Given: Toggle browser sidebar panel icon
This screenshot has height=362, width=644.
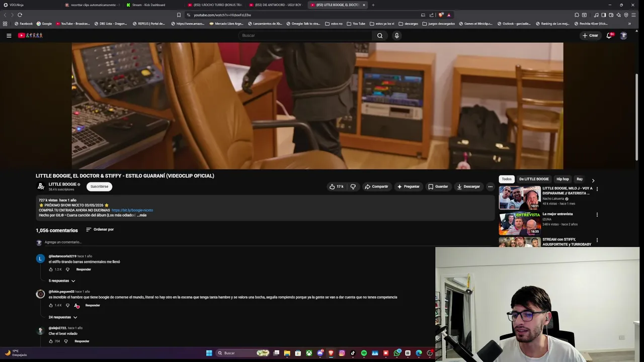Looking at the screenshot, I should click(603, 15).
